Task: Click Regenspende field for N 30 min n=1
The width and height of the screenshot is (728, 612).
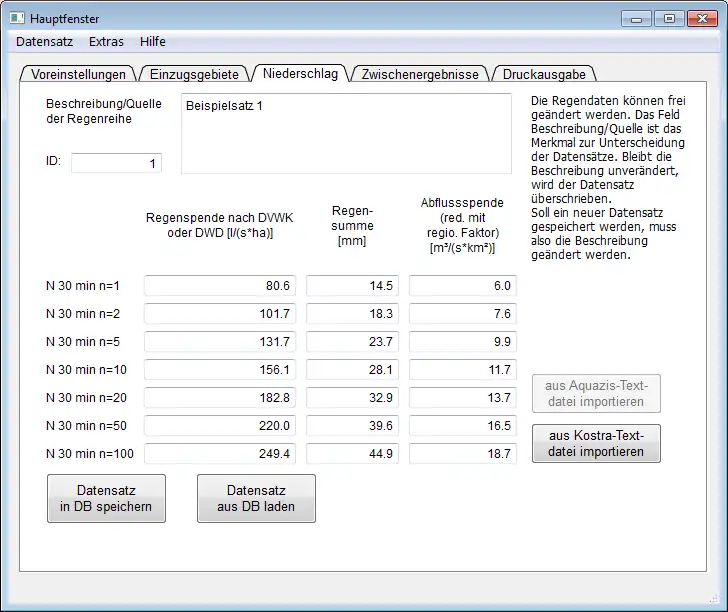Action: [220, 286]
